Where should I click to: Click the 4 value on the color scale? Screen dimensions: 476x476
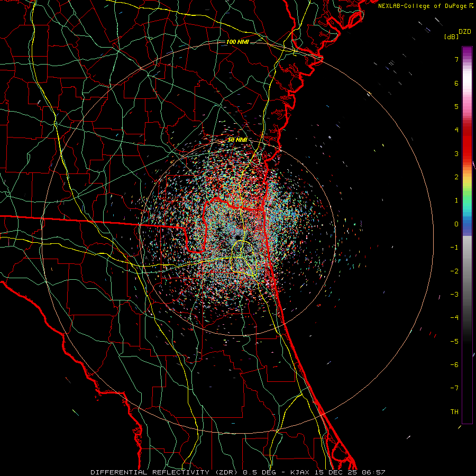pos(456,130)
